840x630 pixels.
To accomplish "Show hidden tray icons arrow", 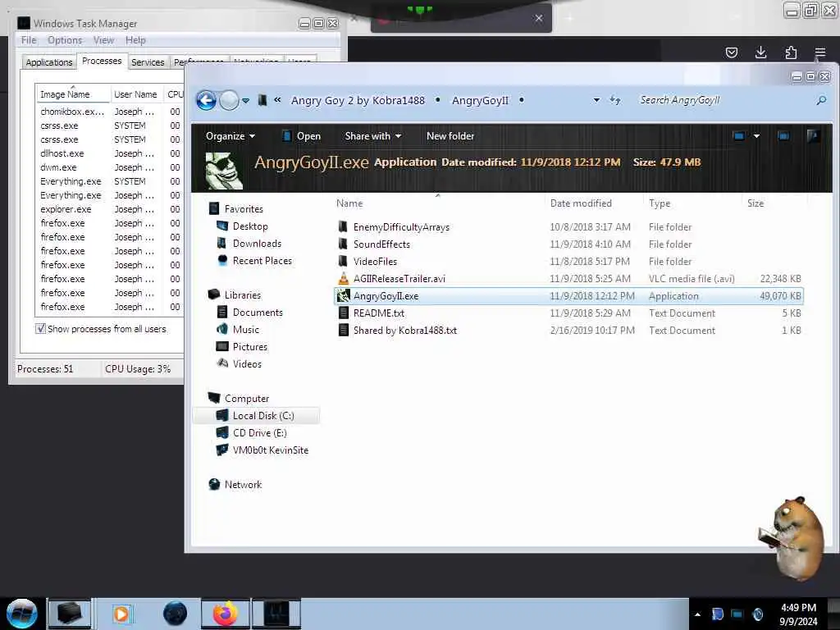I will (x=697, y=614).
